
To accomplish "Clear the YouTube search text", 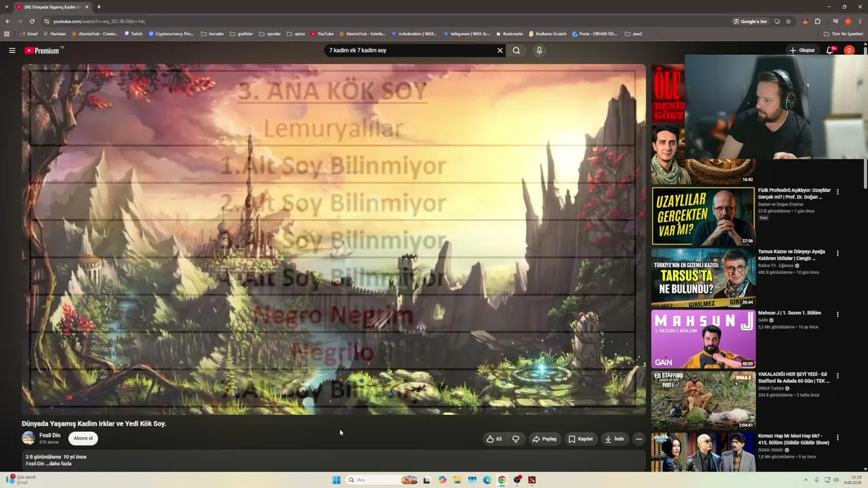I will click(500, 50).
